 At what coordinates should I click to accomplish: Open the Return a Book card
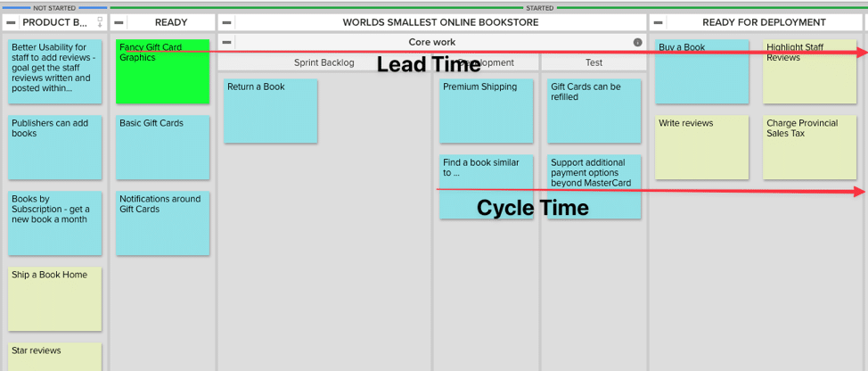click(270, 111)
